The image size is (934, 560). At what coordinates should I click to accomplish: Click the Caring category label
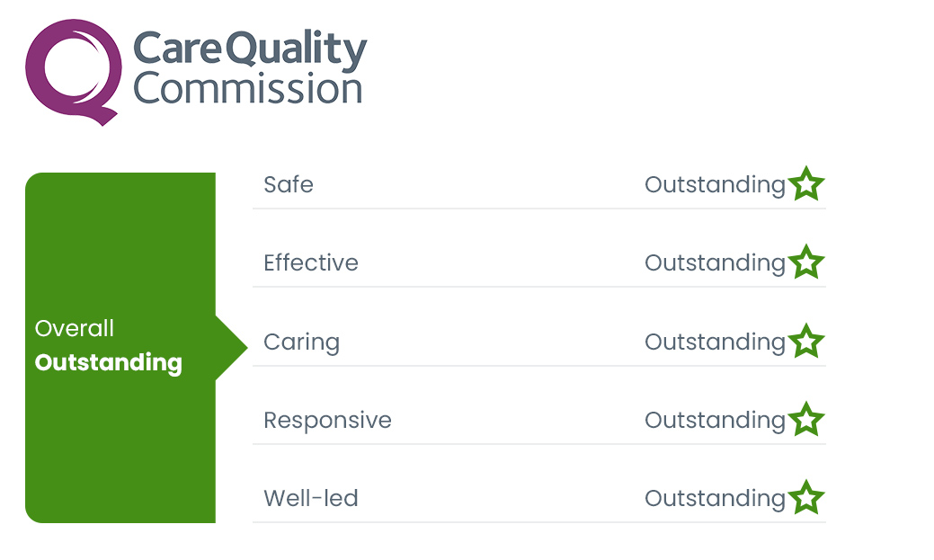point(301,342)
